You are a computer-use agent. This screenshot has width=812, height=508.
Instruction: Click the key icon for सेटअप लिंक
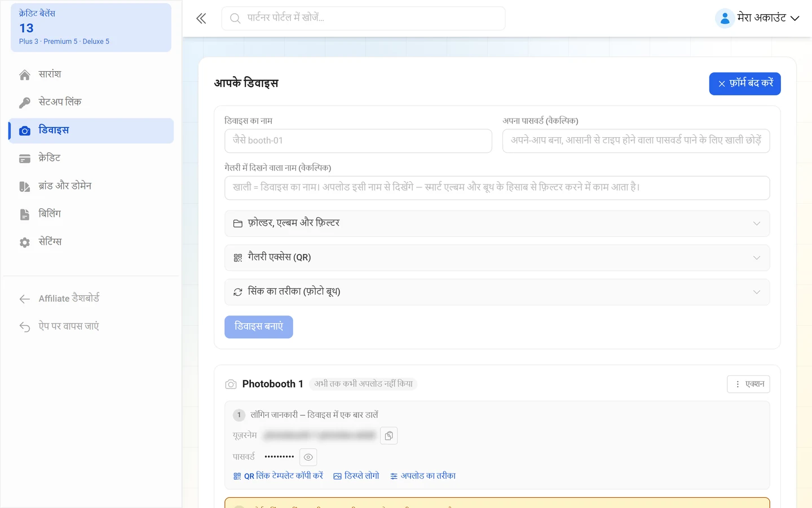[x=25, y=103]
